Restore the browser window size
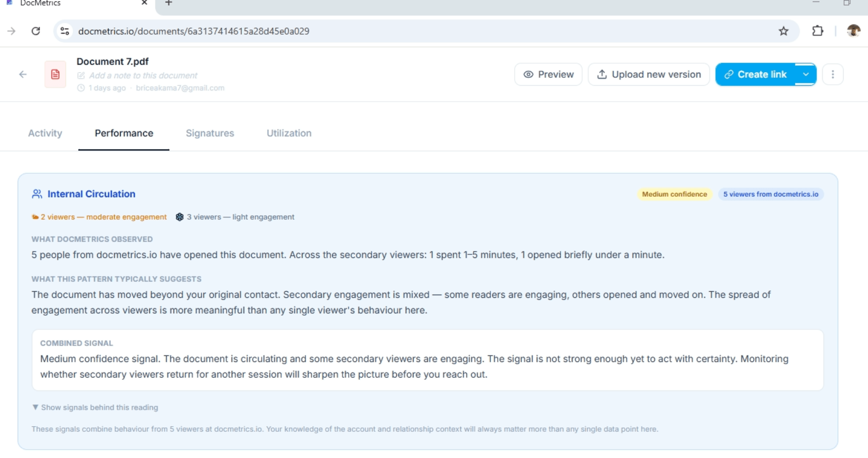Screen dimensions: 868x458 pos(847,3)
